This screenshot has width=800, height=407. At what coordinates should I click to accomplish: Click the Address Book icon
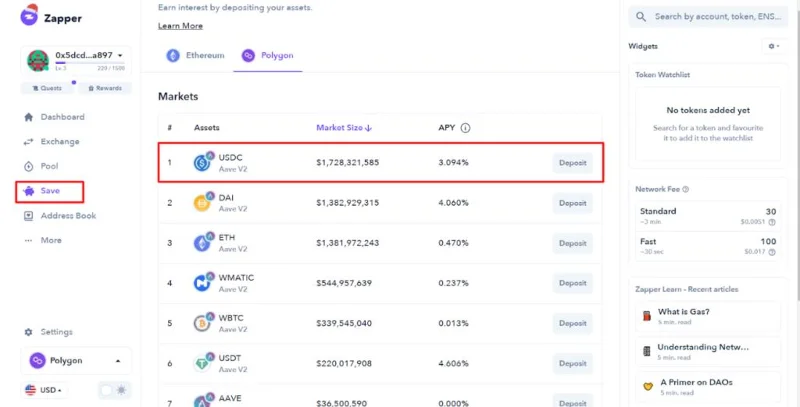(x=29, y=216)
